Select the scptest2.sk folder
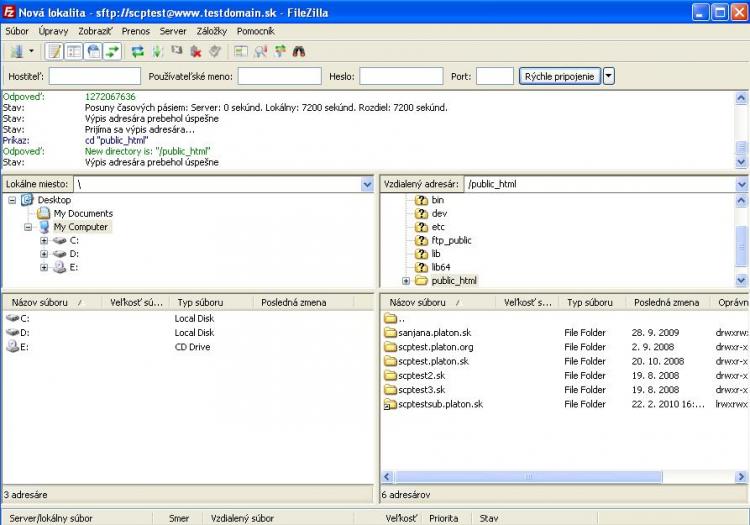The width and height of the screenshot is (750, 525). point(421,375)
